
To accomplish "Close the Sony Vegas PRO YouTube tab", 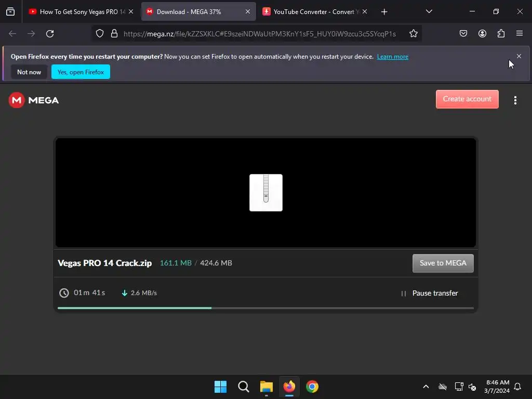I will [x=131, y=11].
